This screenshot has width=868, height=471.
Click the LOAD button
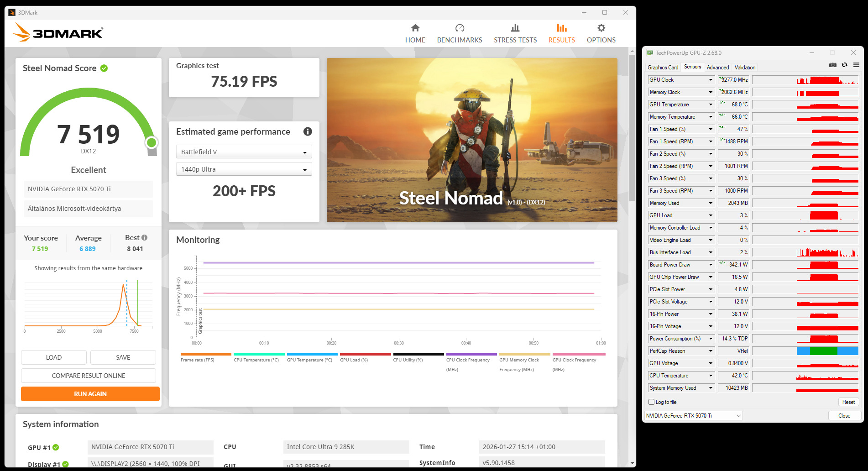(x=54, y=357)
